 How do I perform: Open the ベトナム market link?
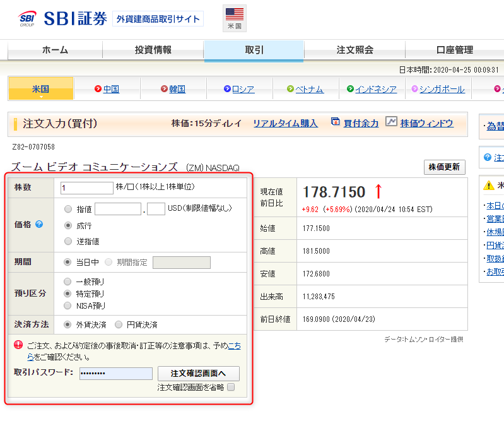point(310,89)
